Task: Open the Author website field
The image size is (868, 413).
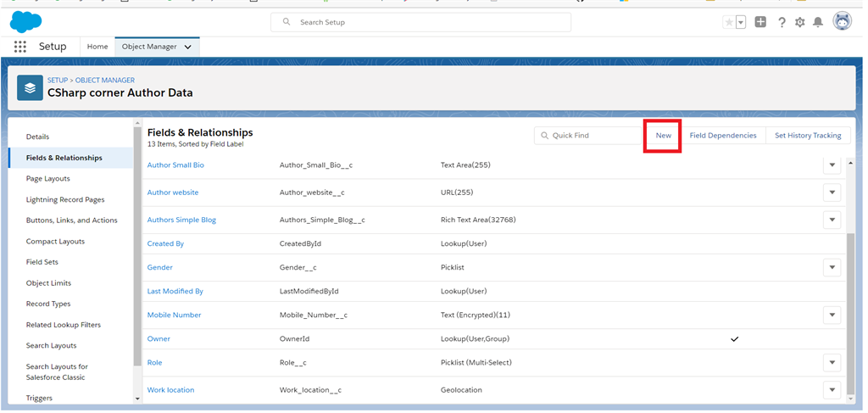Action: pyautogui.click(x=173, y=193)
